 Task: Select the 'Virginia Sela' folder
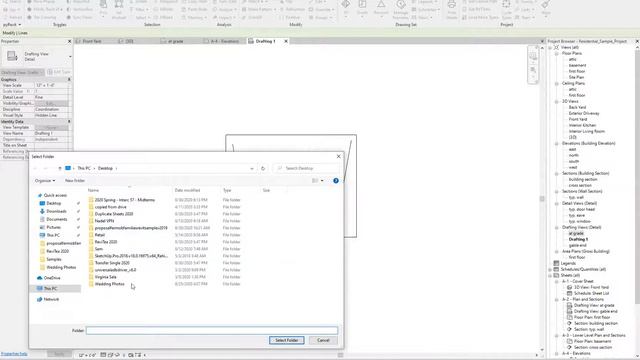(x=105, y=277)
